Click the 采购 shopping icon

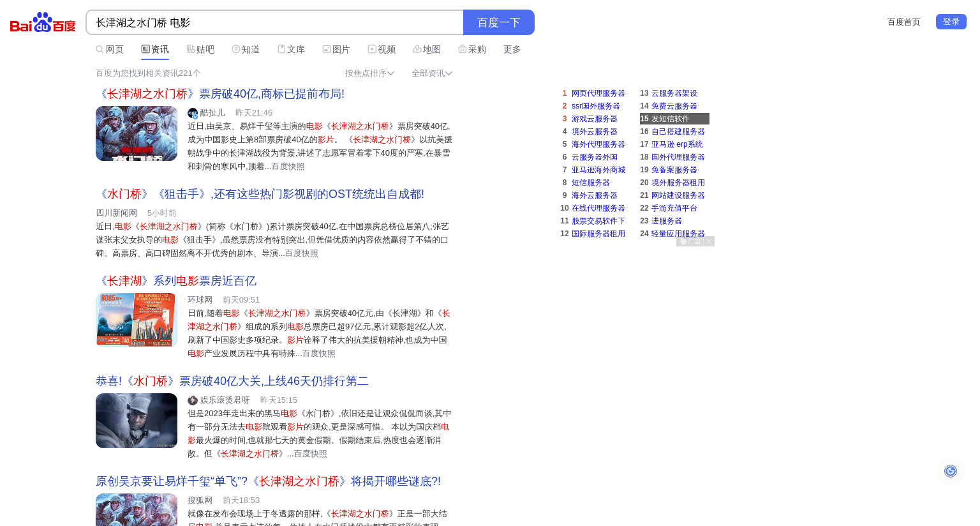coord(463,49)
